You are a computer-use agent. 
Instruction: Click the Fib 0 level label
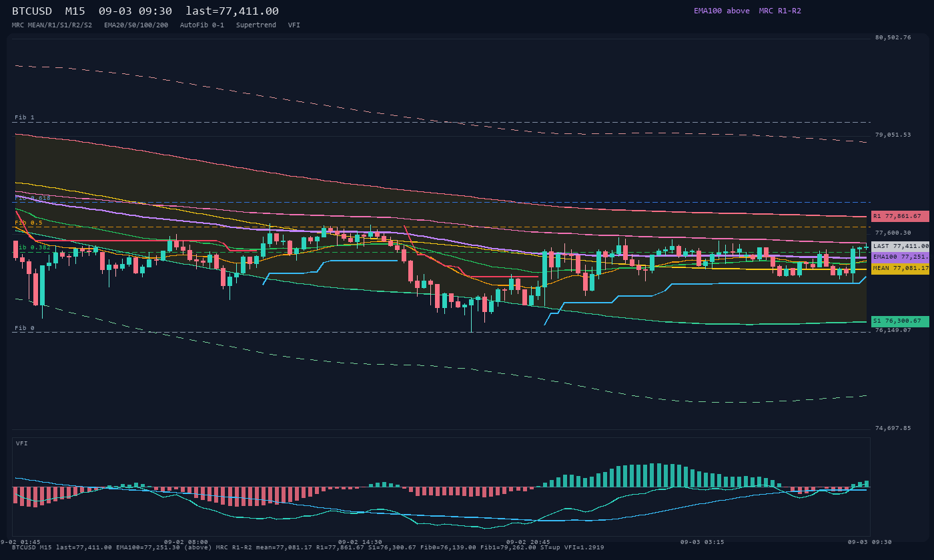coord(25,328)
